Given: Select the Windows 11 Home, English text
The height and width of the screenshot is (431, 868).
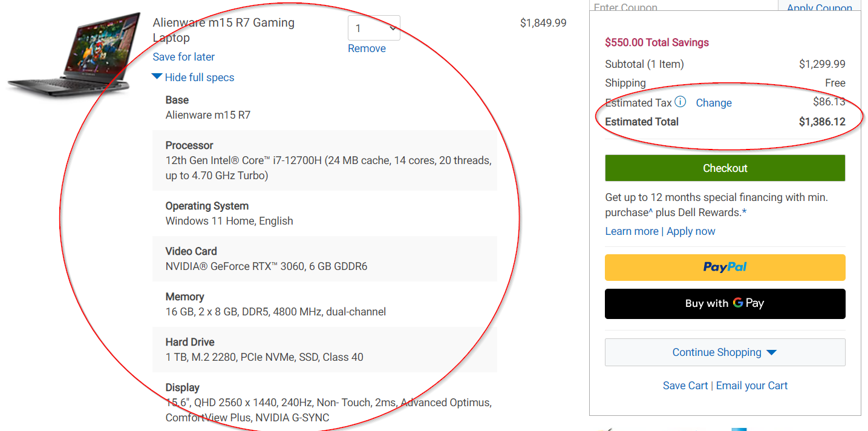Looking at the screenshot, I should coord(229,221).
